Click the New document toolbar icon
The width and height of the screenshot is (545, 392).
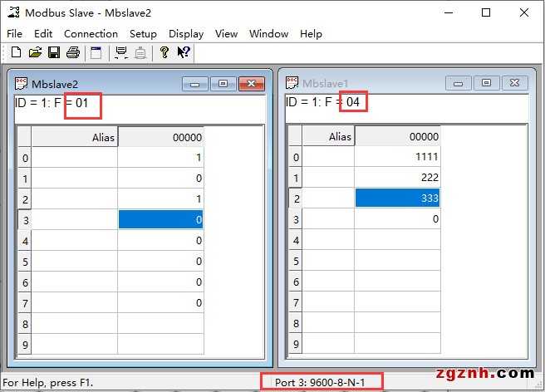(x=16, y=52)
